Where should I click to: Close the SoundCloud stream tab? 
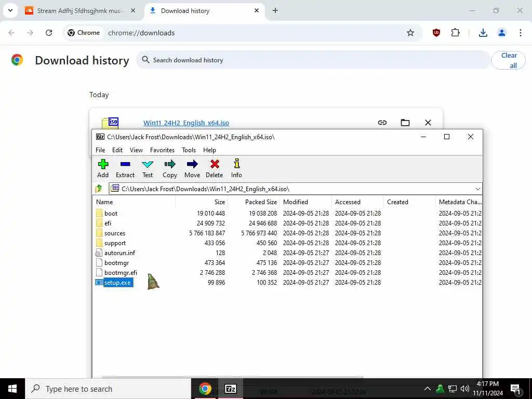[133, 10]
